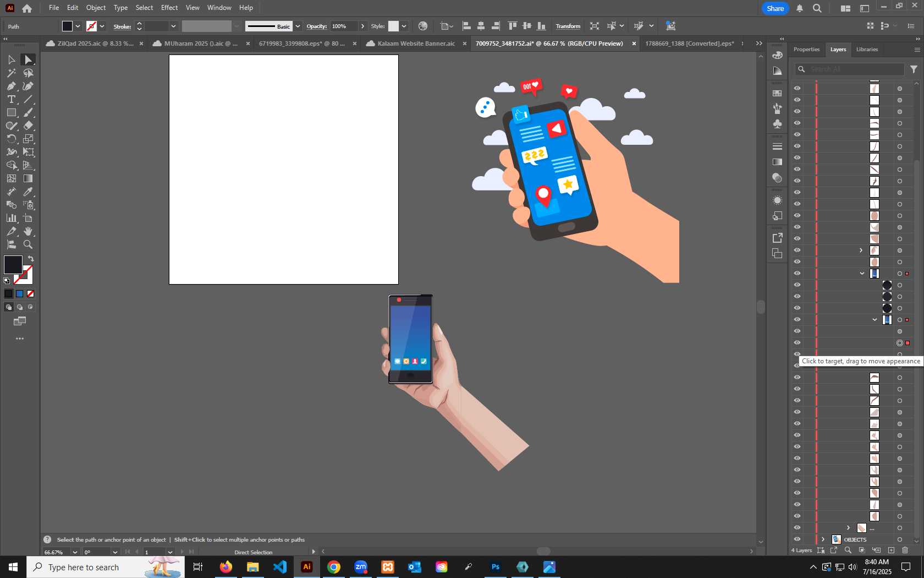Screen dimensions: 924x578
Task: Select the Eyedropper tool
Action: [28, 192]
